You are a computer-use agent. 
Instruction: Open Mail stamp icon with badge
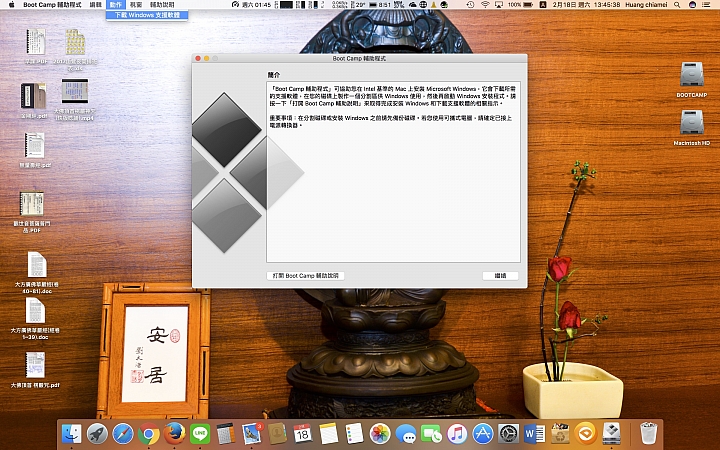coord(252,433)
